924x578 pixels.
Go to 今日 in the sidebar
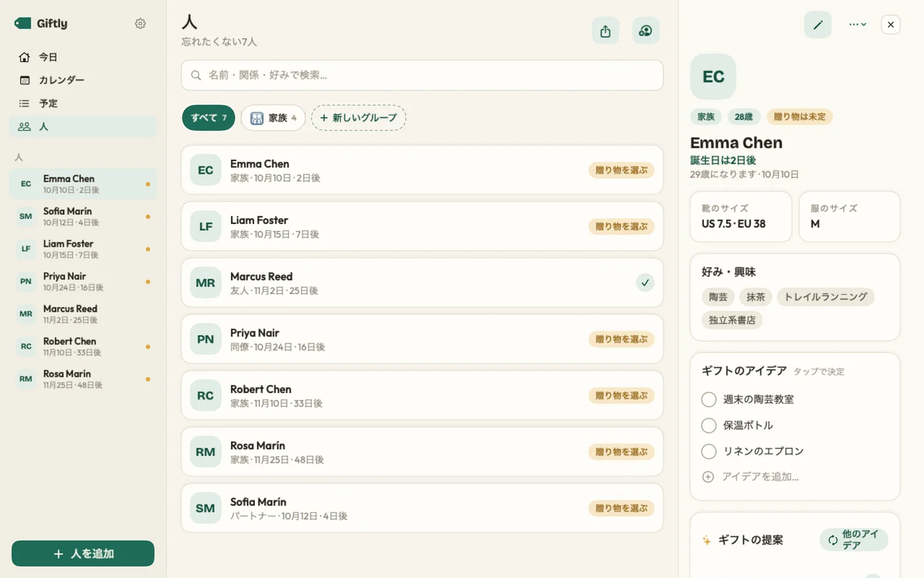click(x=83, y=57)
